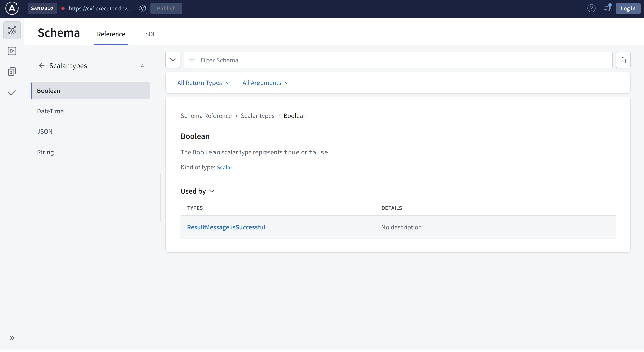This screenshot has width=644, height=352.
Task: Go back using arrow beside Scalar types
Action: coord(41,66)
